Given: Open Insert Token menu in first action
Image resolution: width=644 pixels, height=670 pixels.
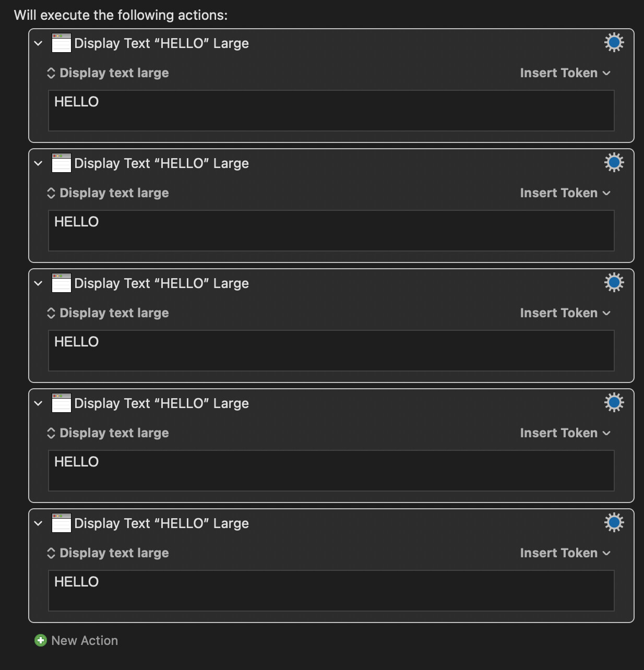Looking at the screenshot, I should [565, 73].
